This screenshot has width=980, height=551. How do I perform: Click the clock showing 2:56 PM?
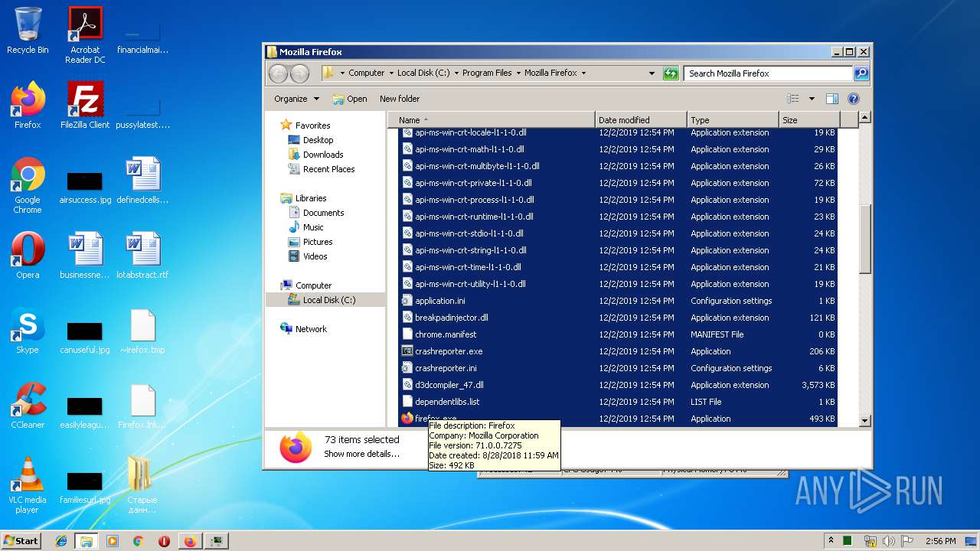click(941, 541)
